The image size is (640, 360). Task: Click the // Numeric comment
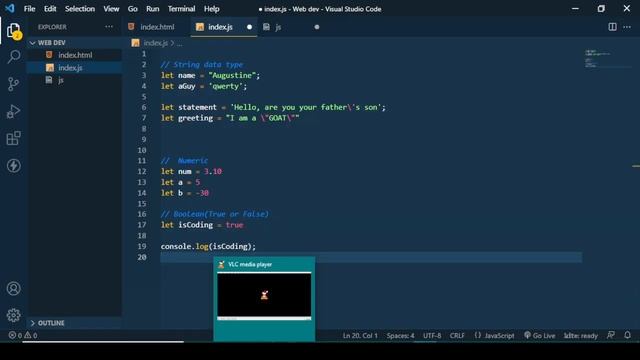pos(184,161)
